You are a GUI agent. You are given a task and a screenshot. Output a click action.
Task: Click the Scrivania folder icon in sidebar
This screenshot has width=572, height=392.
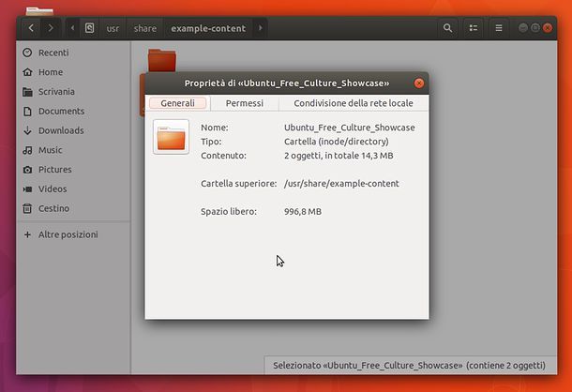(x=27, y=92)
